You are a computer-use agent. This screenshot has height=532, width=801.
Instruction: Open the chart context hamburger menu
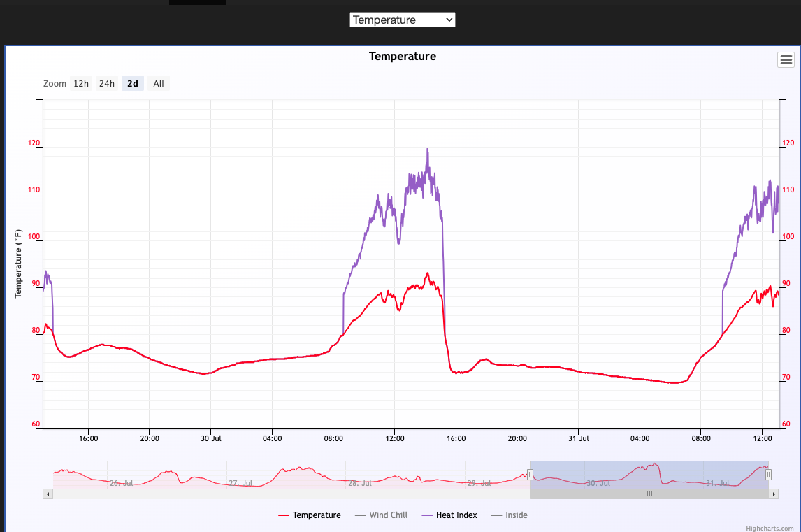(786, 60)
